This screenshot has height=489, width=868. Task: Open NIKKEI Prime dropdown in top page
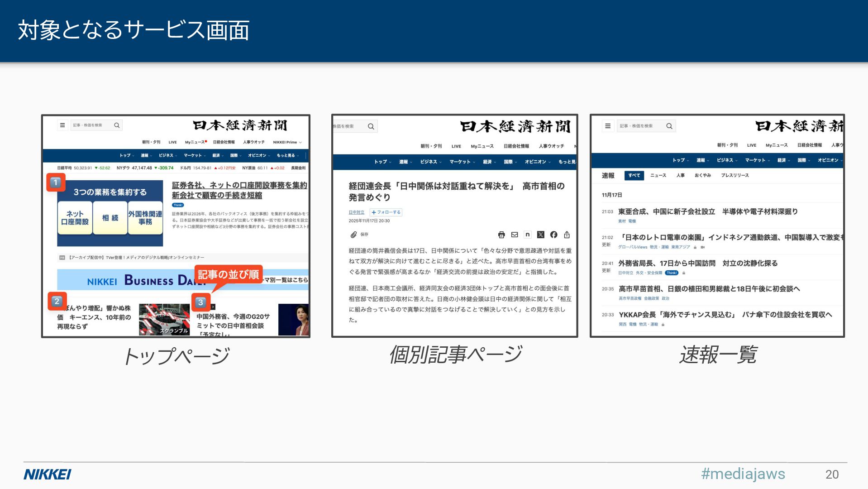pyautogui.click(x=287, y=142)
